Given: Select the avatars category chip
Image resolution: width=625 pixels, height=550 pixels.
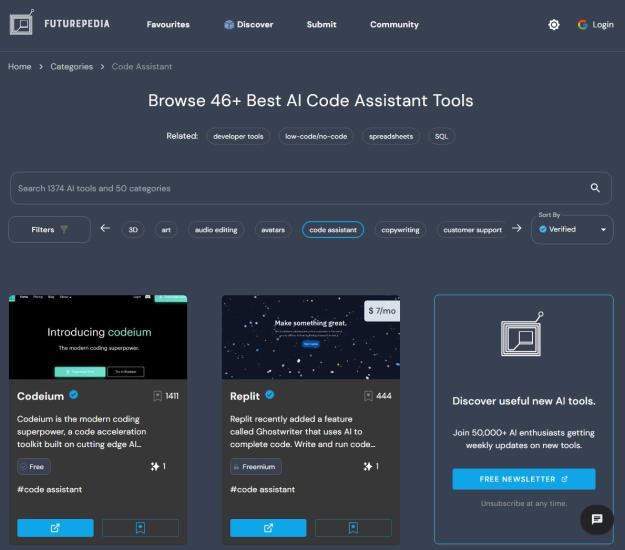Looking at the screenshot, I should coord(273,230).
